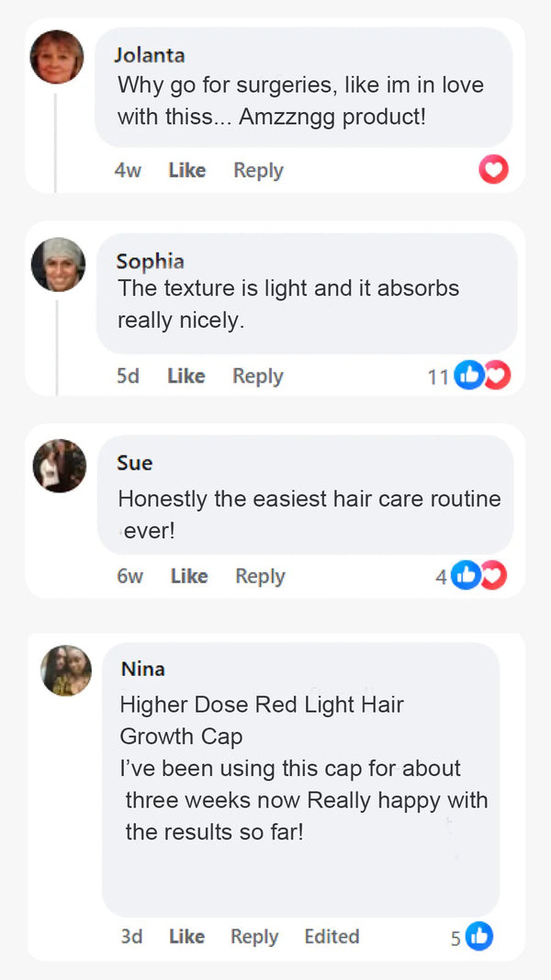The height and width of the screenshot is (980, 551).
Task: Reply to Sophia's comment
Action: click(258, 377)
